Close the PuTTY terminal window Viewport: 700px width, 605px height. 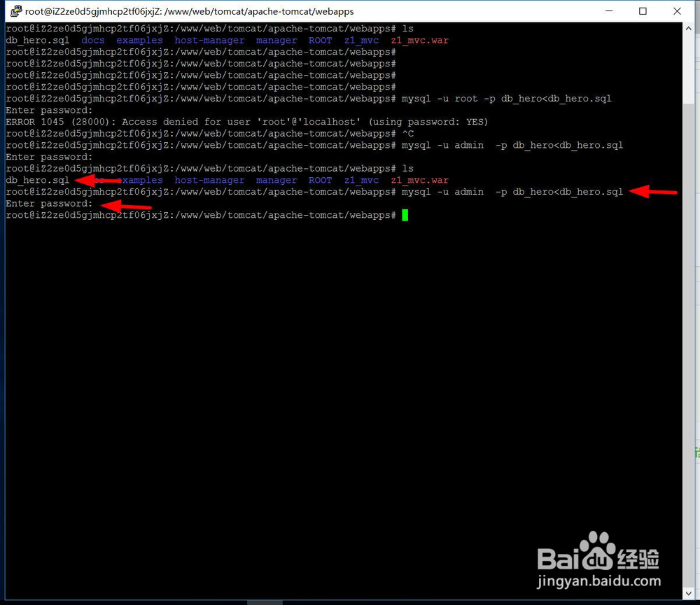(x=677, y=11)
